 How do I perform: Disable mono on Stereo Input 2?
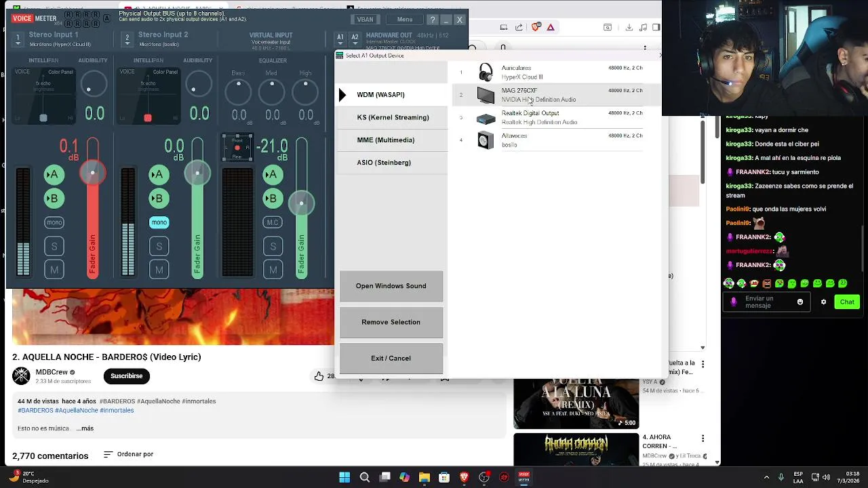(159, 222)
